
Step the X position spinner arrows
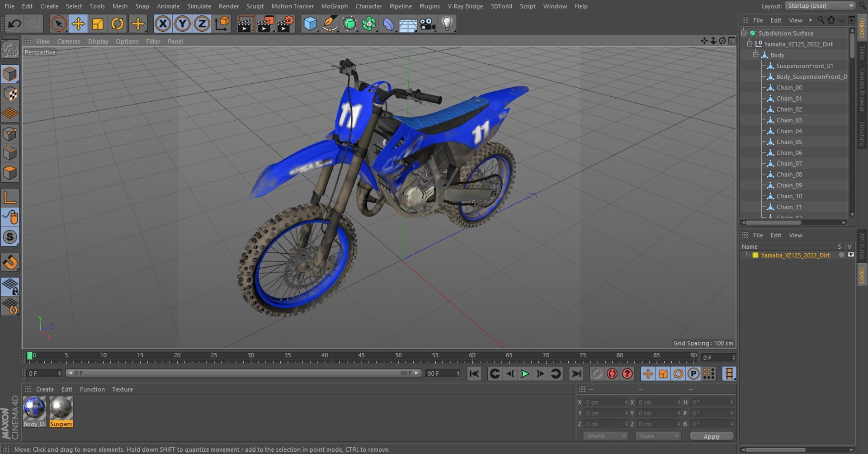(626, 402)
